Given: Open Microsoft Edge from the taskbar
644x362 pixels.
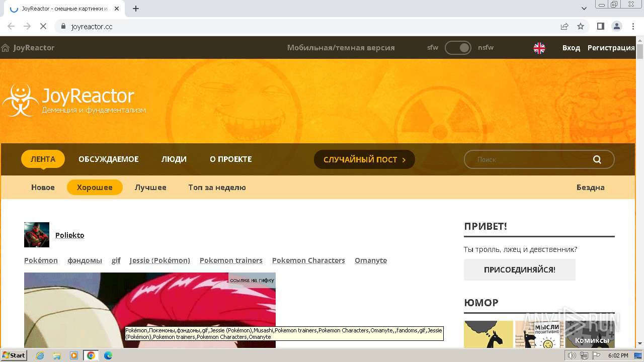Looking at the screenshot, I should pyautogui.click(x=108, y=355).
